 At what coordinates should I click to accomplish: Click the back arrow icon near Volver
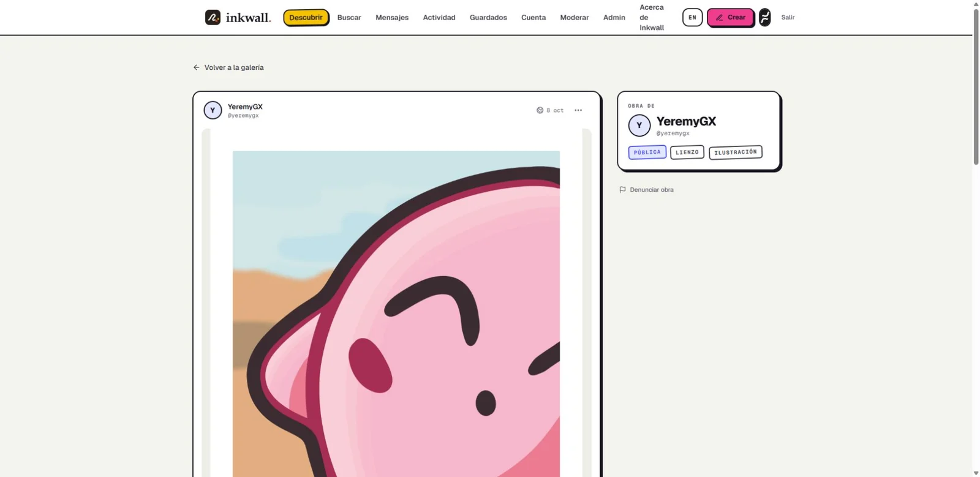point(196,67)
